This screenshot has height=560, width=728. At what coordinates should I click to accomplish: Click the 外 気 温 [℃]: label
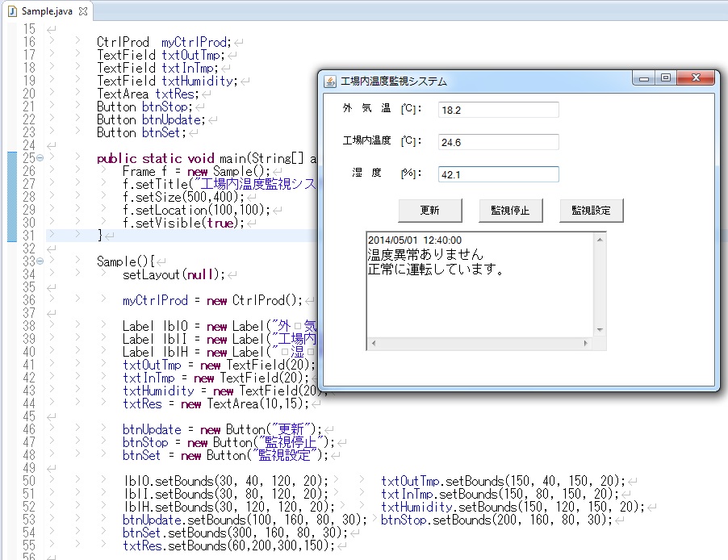point(382,109)
